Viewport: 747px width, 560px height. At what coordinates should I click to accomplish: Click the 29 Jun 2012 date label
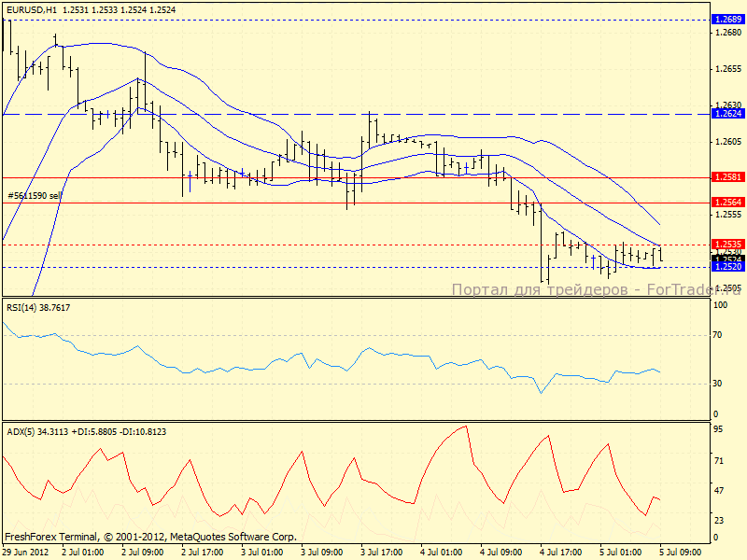coord(26,553)
